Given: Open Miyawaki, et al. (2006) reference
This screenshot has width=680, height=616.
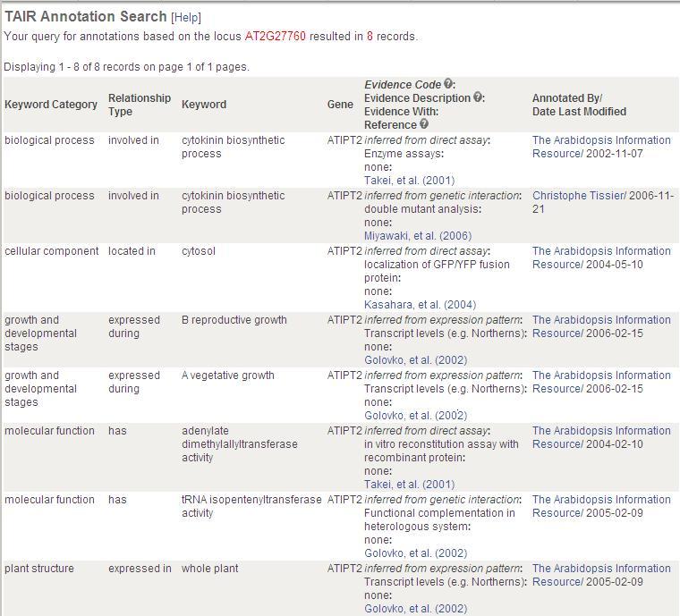Looking at the screenshot, I should pos(418,236).
